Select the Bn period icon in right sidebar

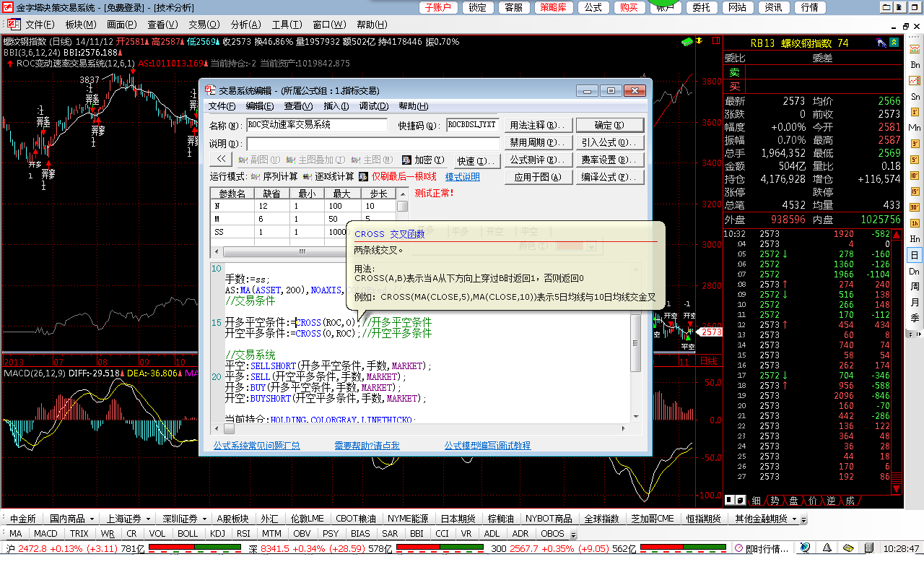tap(915, 65)
